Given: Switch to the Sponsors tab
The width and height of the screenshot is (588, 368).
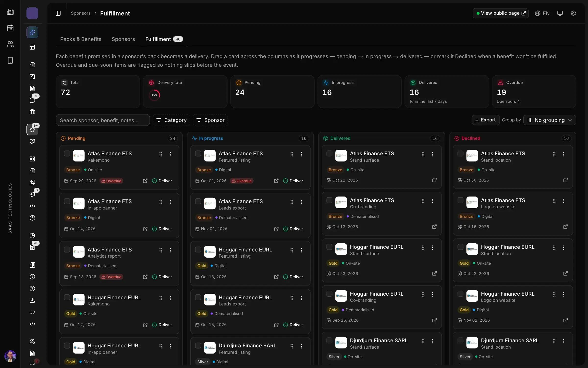Looking at the screenshot, I should point(123,39).
